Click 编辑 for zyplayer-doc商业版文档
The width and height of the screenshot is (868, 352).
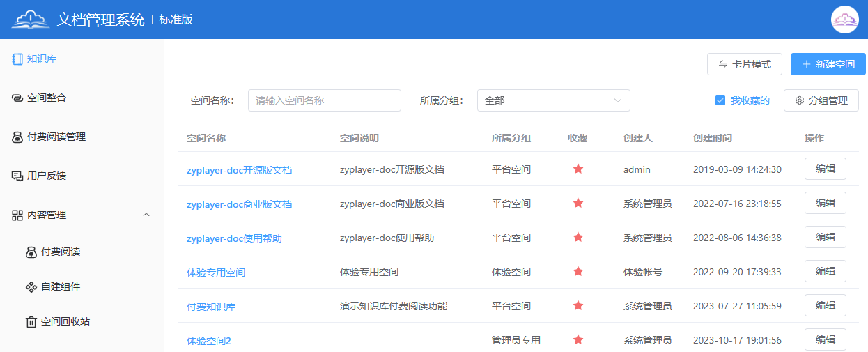[826, 203]
